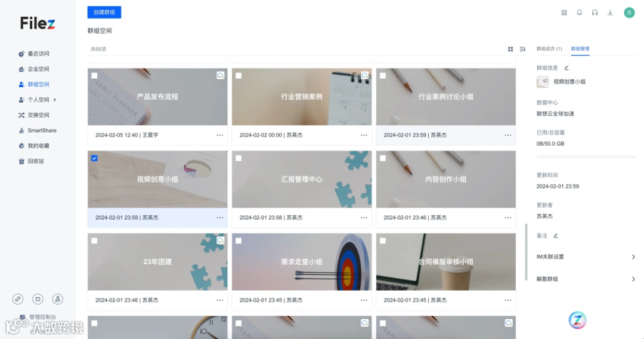Screen dimensions: 644x339
Task: Expand 个人空间 submenu arrow
Action: [55, 100]
